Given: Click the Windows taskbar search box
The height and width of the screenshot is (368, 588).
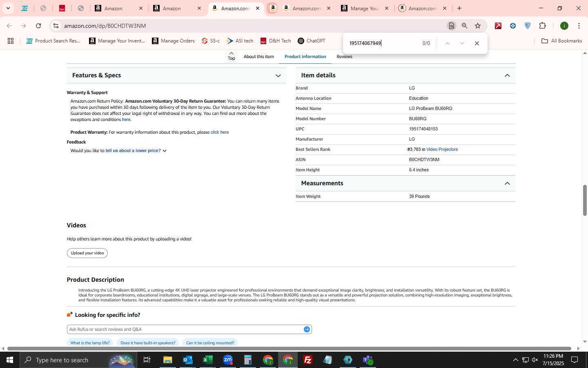Looking at the screenshot, I should tap(78, 360).
